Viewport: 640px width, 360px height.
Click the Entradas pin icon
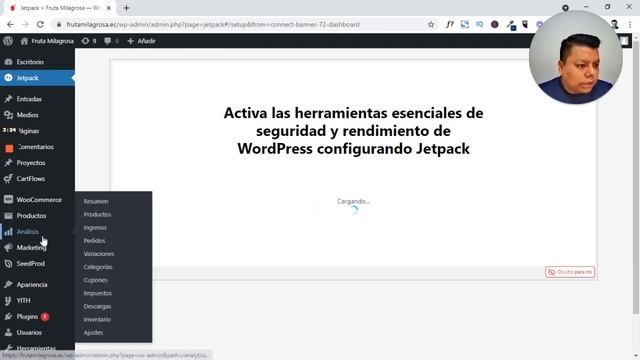coord(8,99)
